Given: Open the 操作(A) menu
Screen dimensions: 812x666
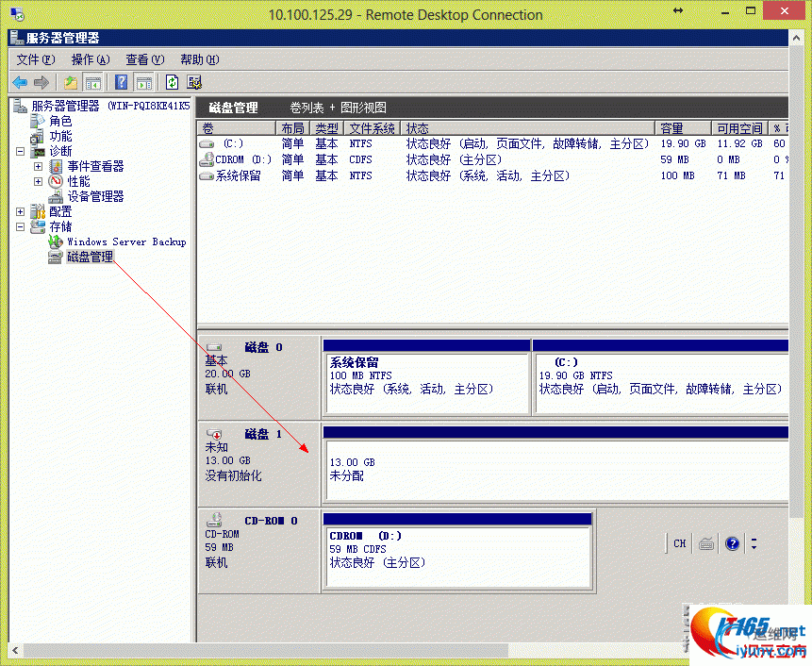Looking at the screenshot, I should (x=91, y=59).
